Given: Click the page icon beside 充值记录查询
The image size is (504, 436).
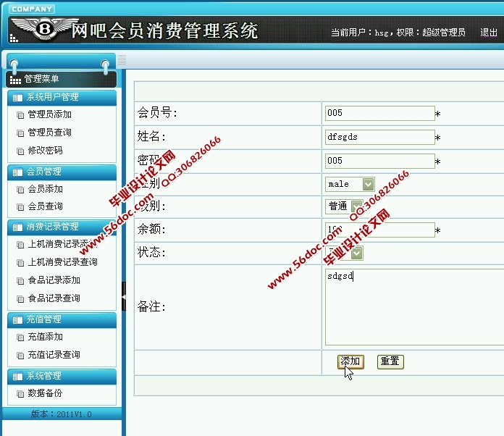Looking at the screenshot, I should click(x=20, y=356).
